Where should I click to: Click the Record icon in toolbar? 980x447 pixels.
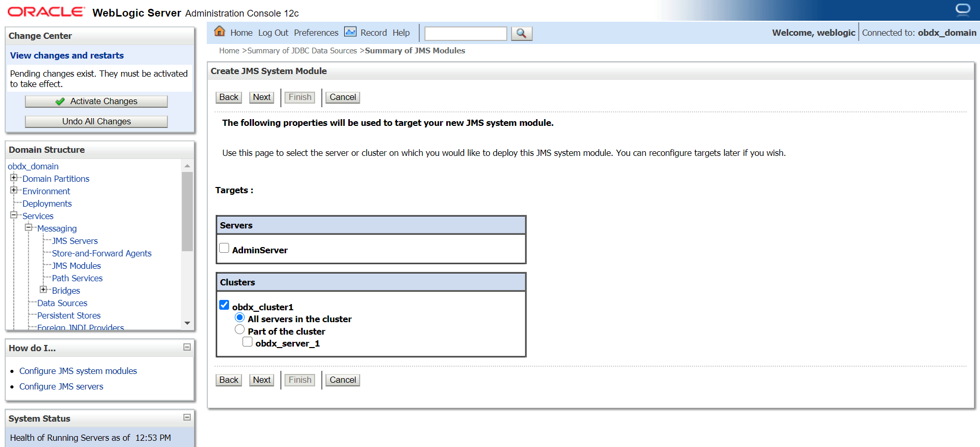click(x=350, y=32)
